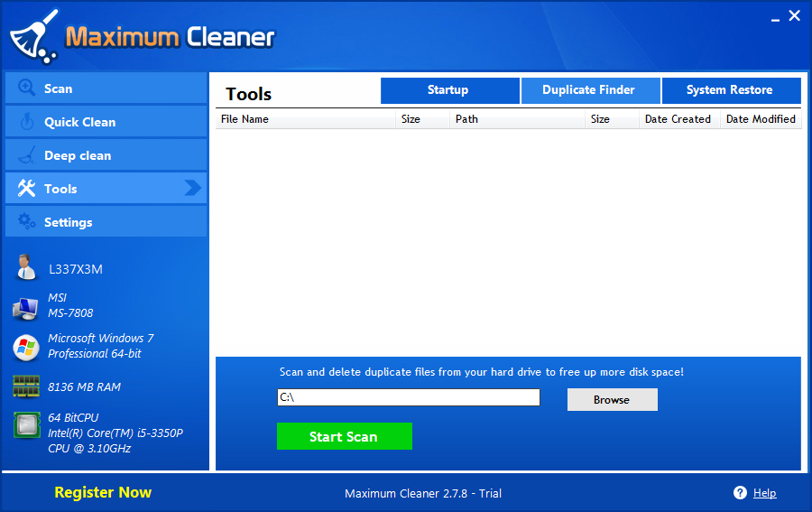The height and width of the screenshot is (512, 812).
Task: Click the Deep clean broom icon
Action: coord(27,155)
